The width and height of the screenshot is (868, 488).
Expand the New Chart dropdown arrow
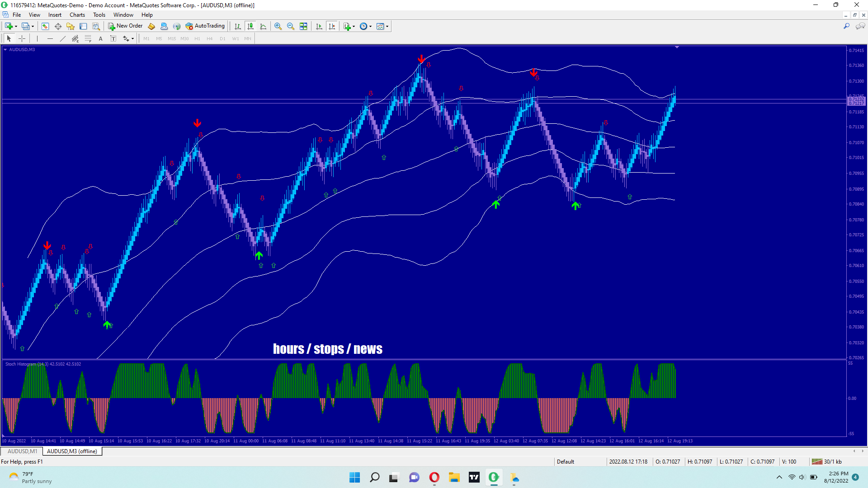click(16, 26)
